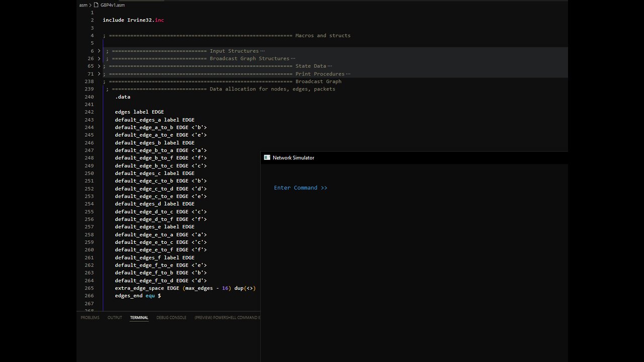Viewport: 644px width, 362px height.
Task: Click the default_edges_e label EDGE line
Action: click(154, 227)
